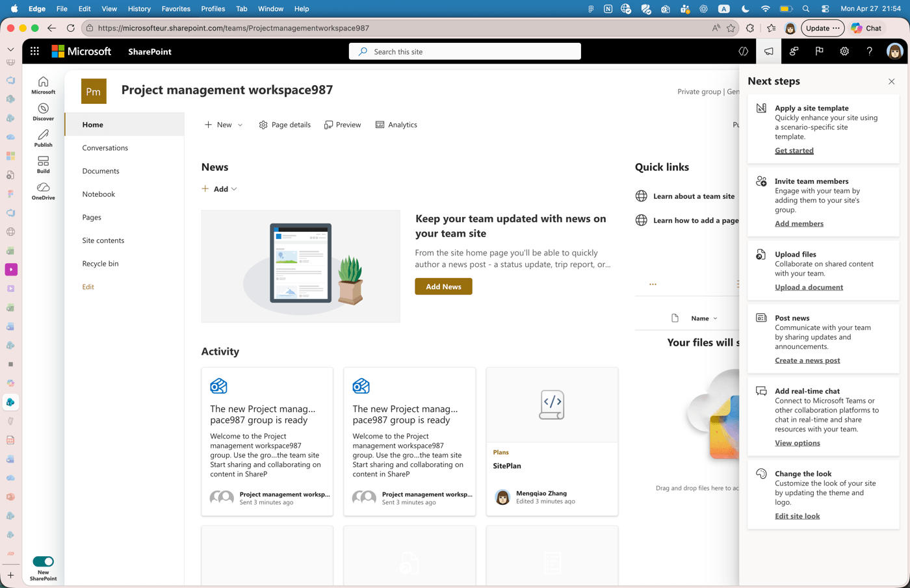Viewport: 910px width, 588px height.
Task: Open Publish in the left rail
Action: point(43,138)
